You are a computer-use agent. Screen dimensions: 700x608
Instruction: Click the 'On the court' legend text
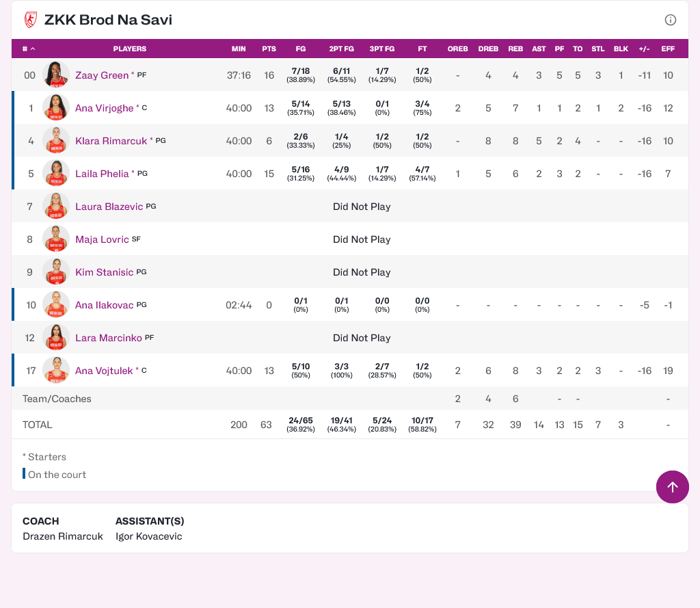click(57, 475)
